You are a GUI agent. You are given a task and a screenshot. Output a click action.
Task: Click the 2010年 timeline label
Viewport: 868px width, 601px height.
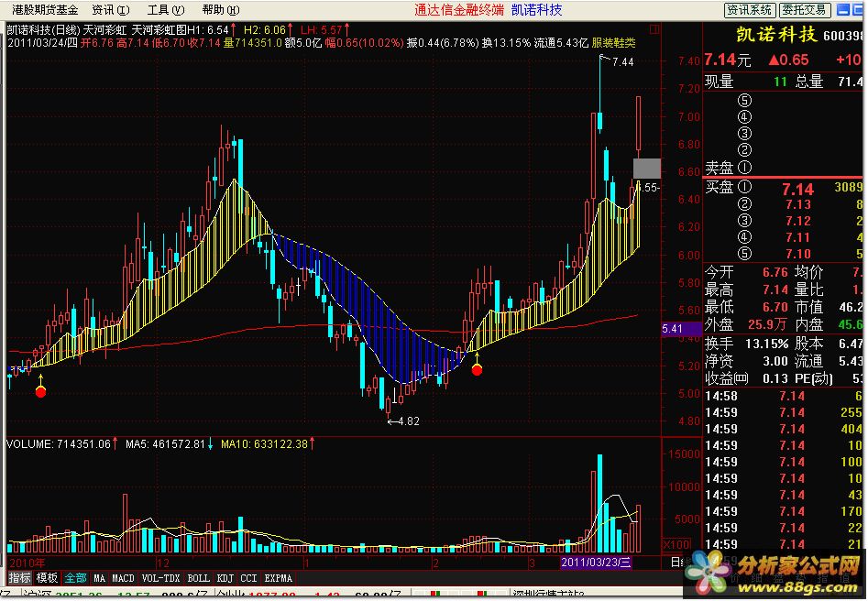pyautogui.click(x=27, y=563)
